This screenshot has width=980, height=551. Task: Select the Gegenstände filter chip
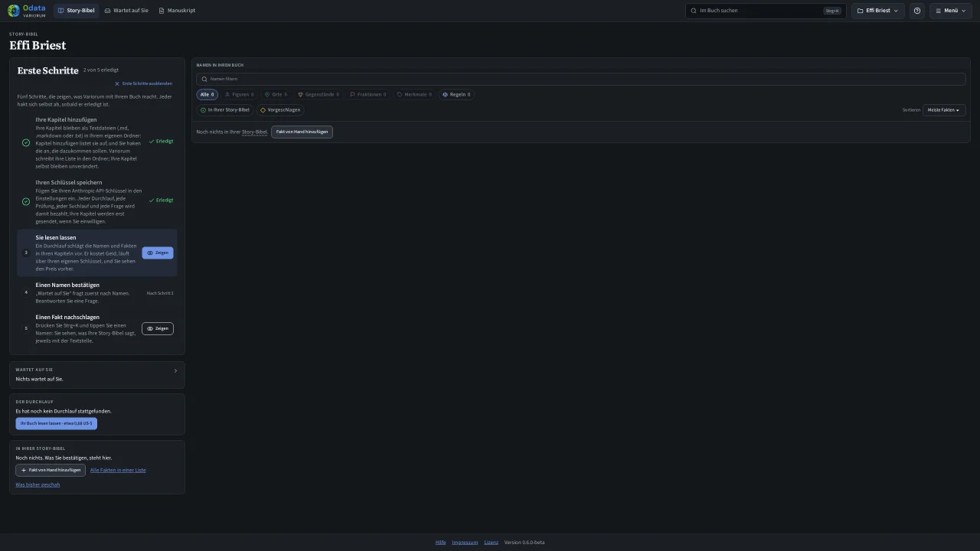pos(318,95)
